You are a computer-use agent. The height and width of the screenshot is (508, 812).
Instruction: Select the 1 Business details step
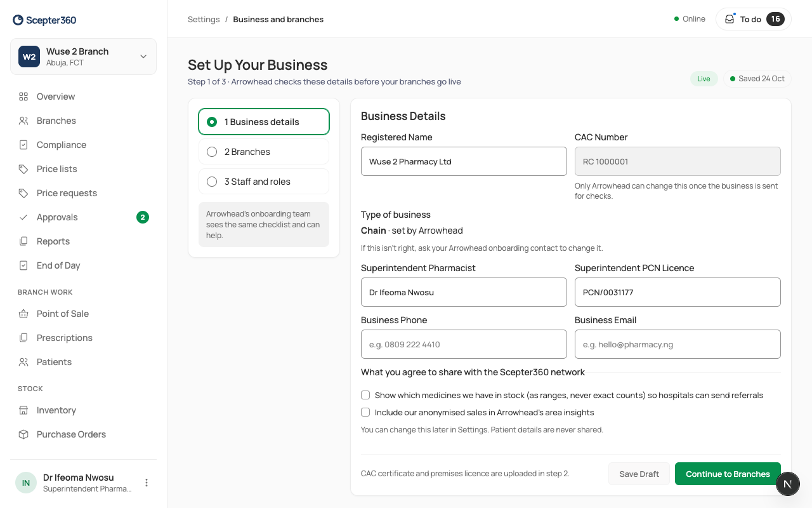pyautogui.click(x=264, y=122)
